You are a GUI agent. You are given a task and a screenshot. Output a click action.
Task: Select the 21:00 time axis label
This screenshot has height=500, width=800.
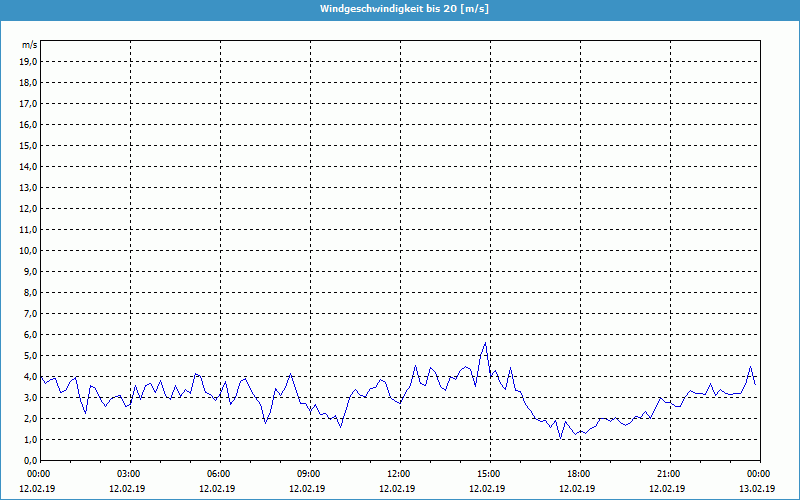pyautogui.click(x=669, y=474)
